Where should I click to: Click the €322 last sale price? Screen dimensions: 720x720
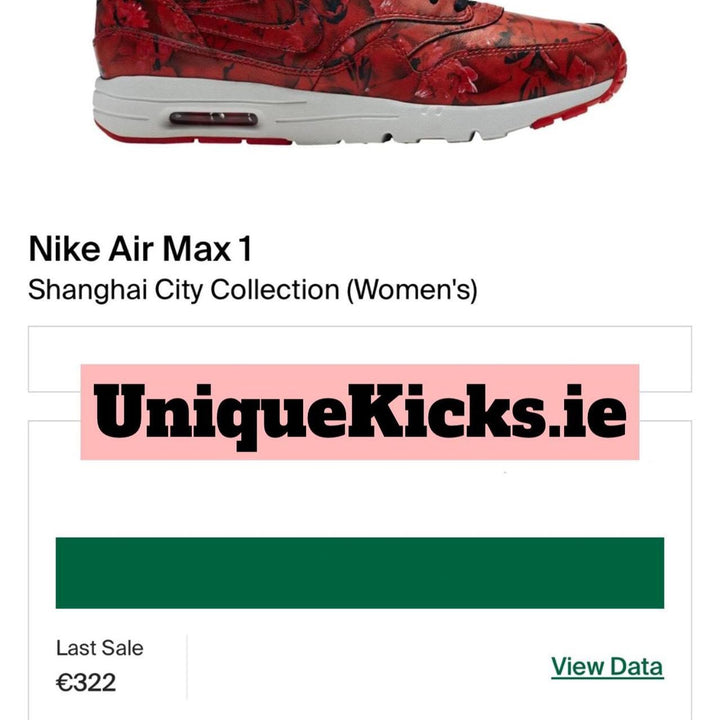pyautogui.click(x=86, y=682)
